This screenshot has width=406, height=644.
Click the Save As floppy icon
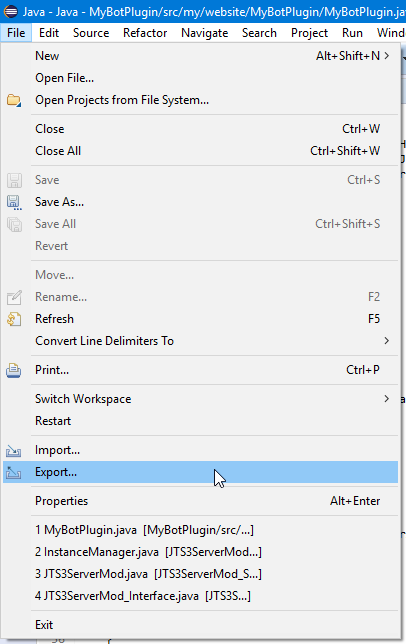[x=14, y=202]
